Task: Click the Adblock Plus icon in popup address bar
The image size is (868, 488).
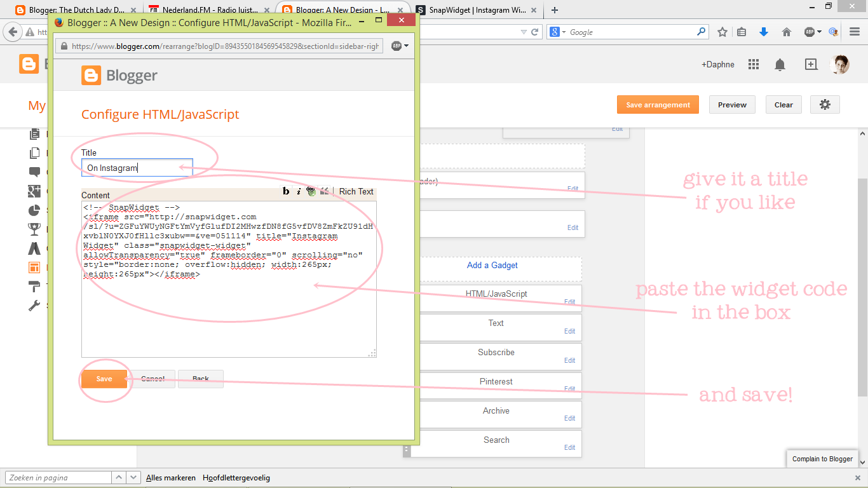Action: [x=397, y=46]
